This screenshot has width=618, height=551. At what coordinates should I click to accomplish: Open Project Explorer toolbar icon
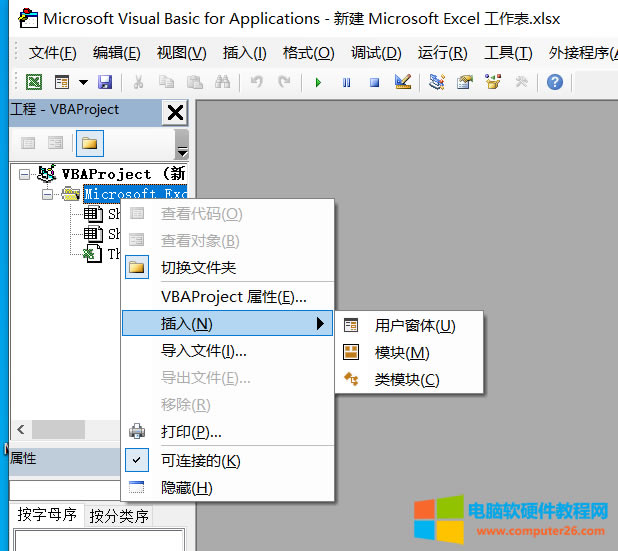437,82
